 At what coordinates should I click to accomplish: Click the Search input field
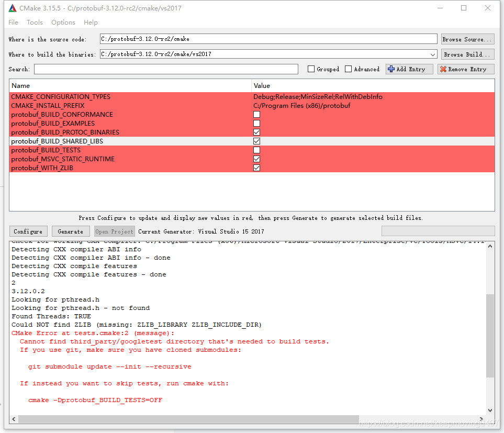(x=166, y=69)
